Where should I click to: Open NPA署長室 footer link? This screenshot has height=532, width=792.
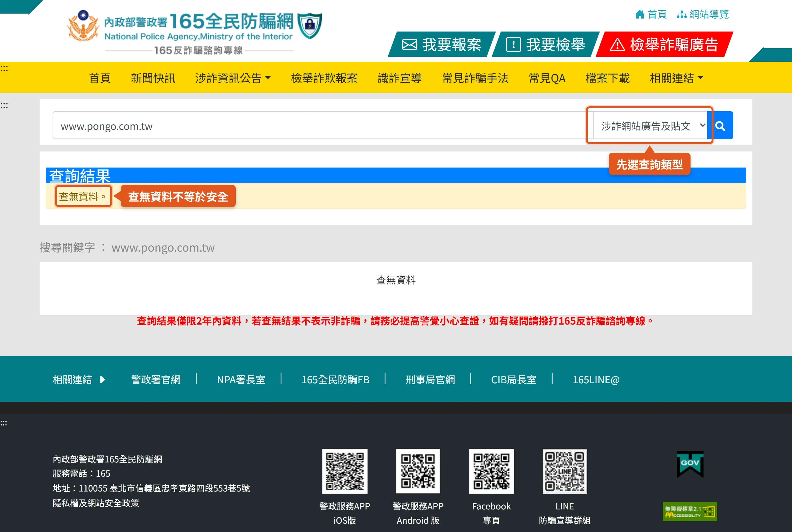point(241,380)
